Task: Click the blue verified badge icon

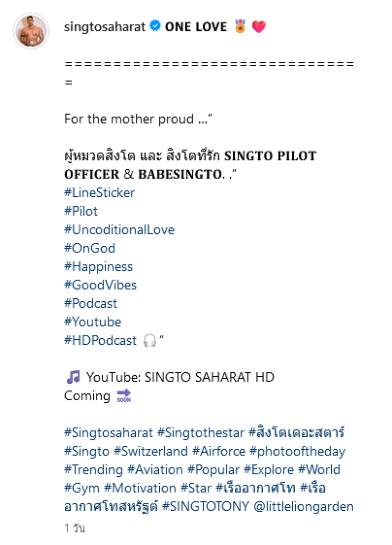Action: pyautogui.click(x=155, y=26)
